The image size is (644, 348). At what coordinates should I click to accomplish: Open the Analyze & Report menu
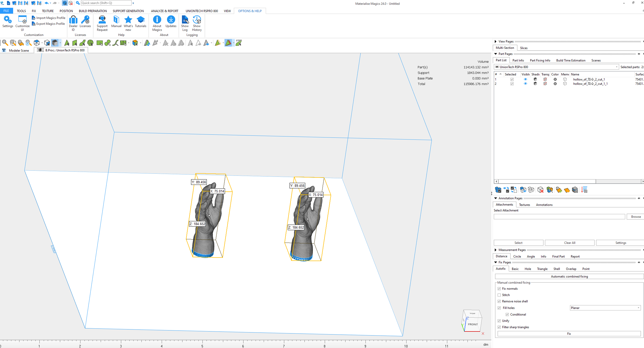(165, 11)
